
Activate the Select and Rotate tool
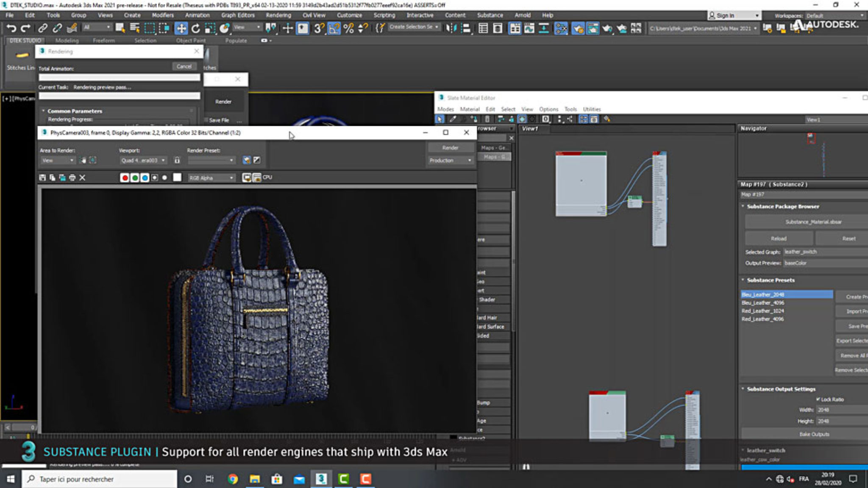[x=195, y=28]
